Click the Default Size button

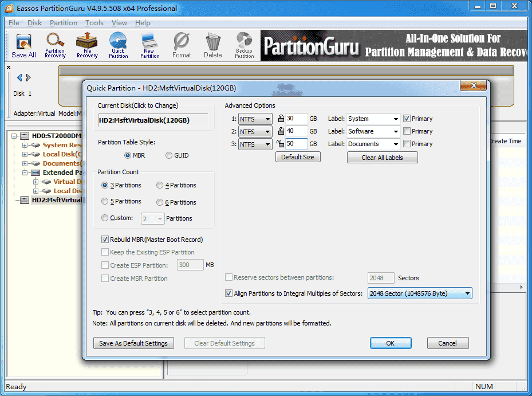(x=298, y=157)
